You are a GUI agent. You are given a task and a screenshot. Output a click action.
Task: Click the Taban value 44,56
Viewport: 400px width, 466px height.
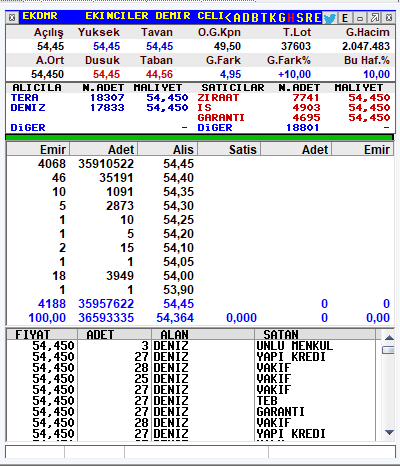point(159,74)
